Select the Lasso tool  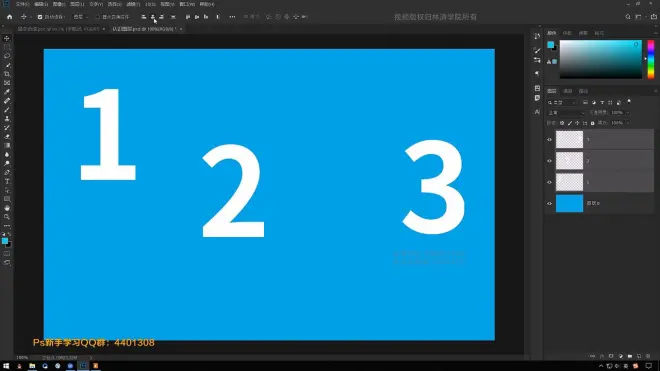(7, 56)
